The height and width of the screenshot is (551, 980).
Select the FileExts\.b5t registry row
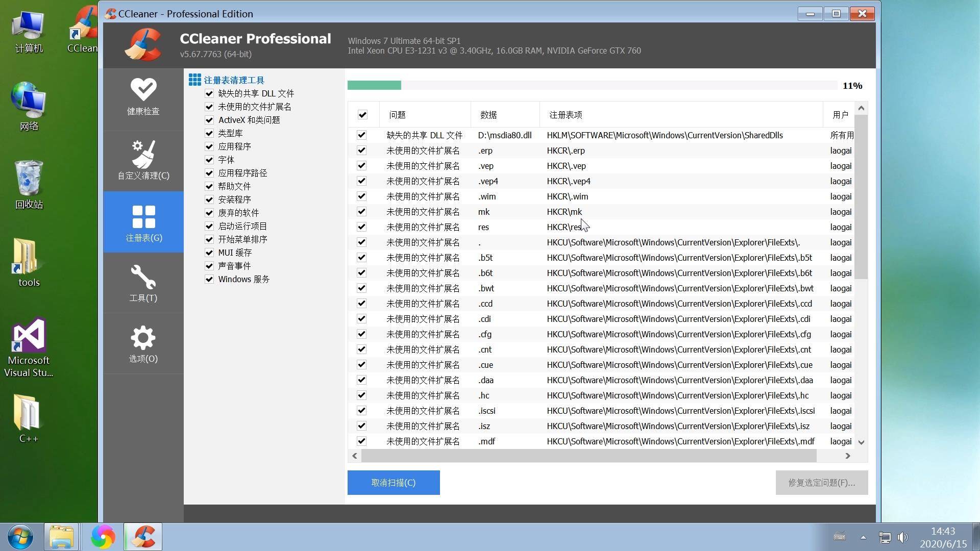click(601, 258)
